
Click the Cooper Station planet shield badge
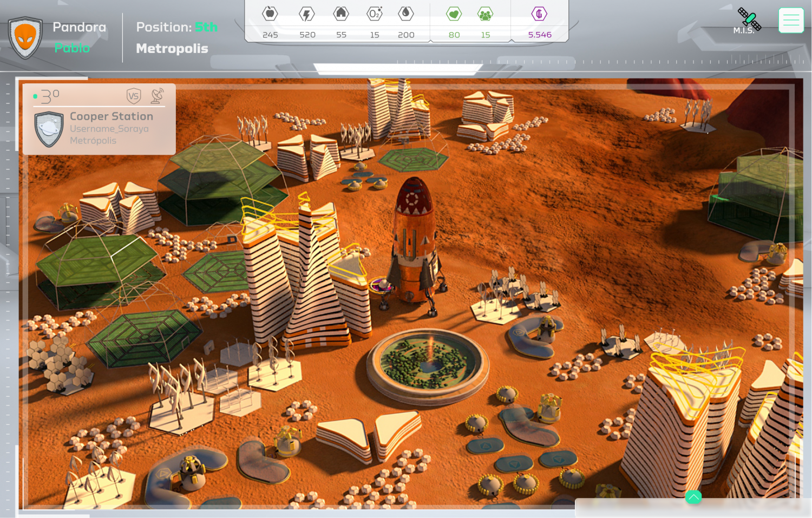[x=49, y=129]
